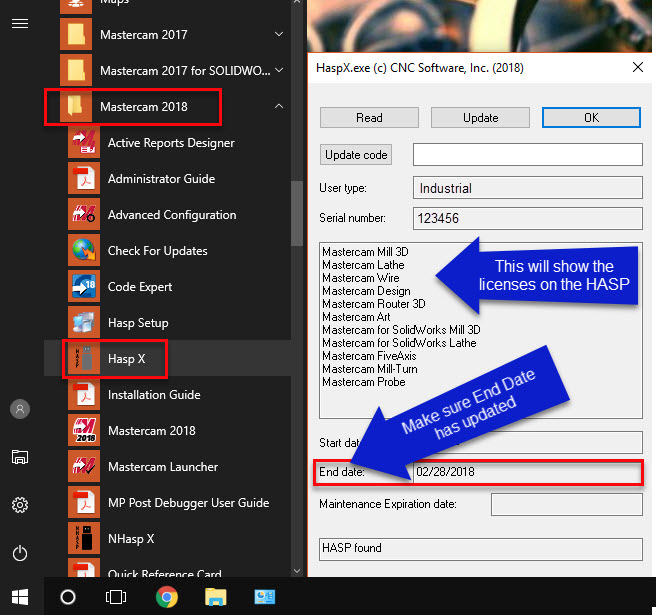Screen dimensions: 656x615
Task: Launch Google Chrome from taskbar
Action: click(167, 597)
